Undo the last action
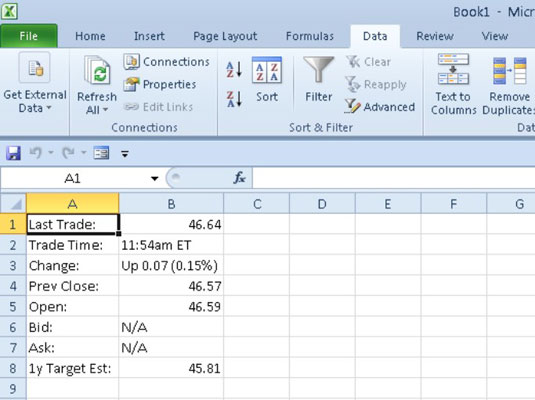 click(35, 153)
